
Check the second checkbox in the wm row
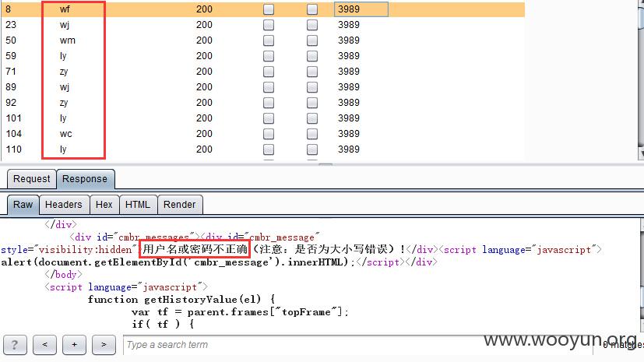pyautogui.click(x=312, y=40)
